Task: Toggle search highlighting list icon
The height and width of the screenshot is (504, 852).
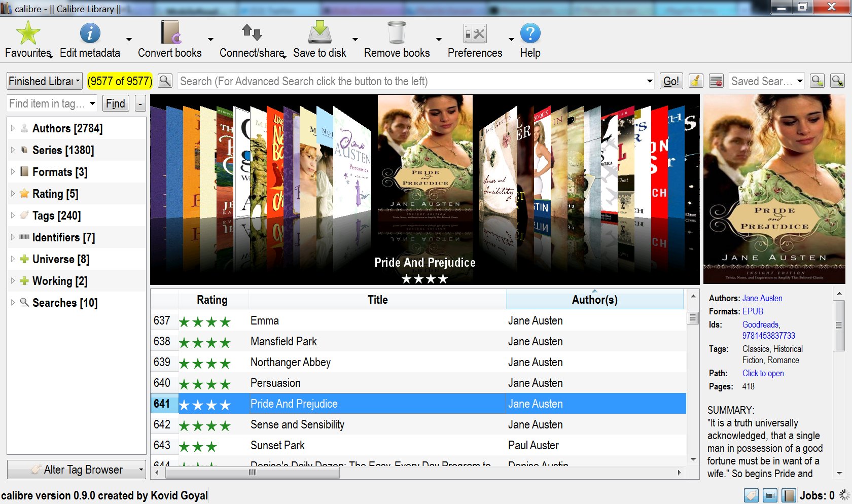Action: tap(716, 81)
